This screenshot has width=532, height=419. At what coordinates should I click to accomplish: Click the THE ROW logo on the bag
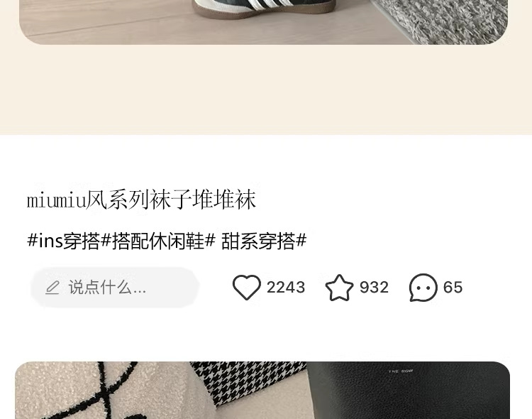coord(401,371)
